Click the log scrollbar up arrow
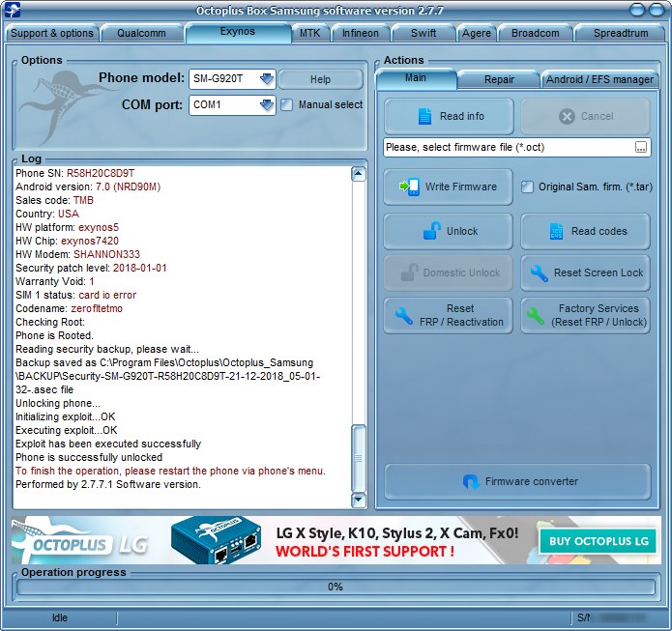Viewport: 672px width, 631px height. pos(359,174)
